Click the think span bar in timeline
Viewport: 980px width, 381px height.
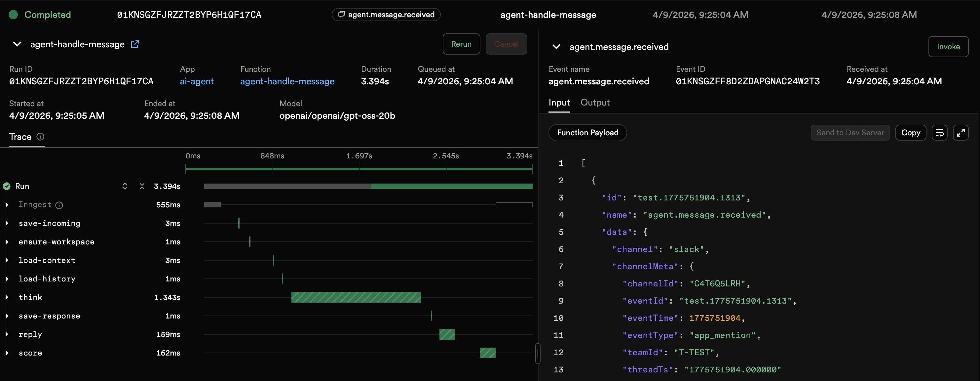(356, 297)
